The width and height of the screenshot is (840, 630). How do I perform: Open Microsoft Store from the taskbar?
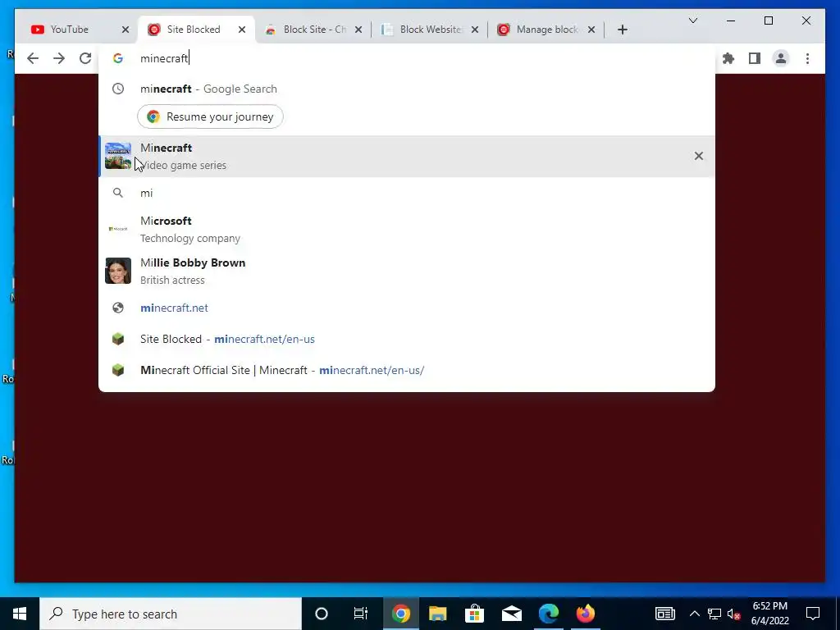coord(475,614)
